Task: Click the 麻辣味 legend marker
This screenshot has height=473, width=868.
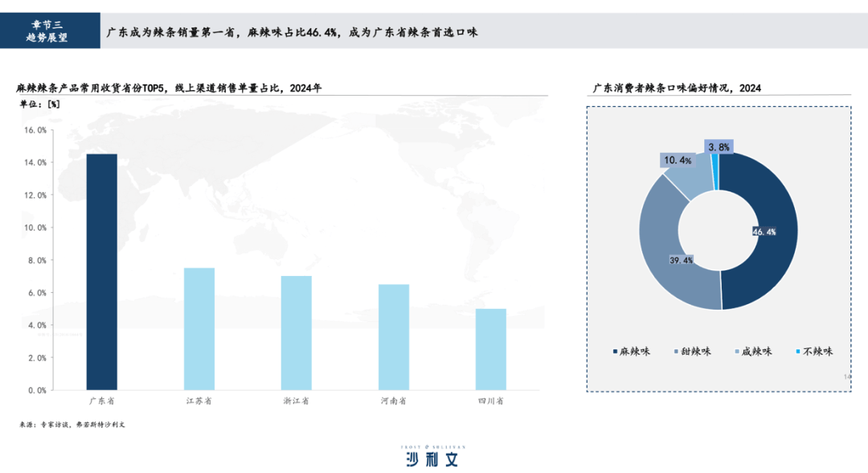Action: [x=616, y=352]
